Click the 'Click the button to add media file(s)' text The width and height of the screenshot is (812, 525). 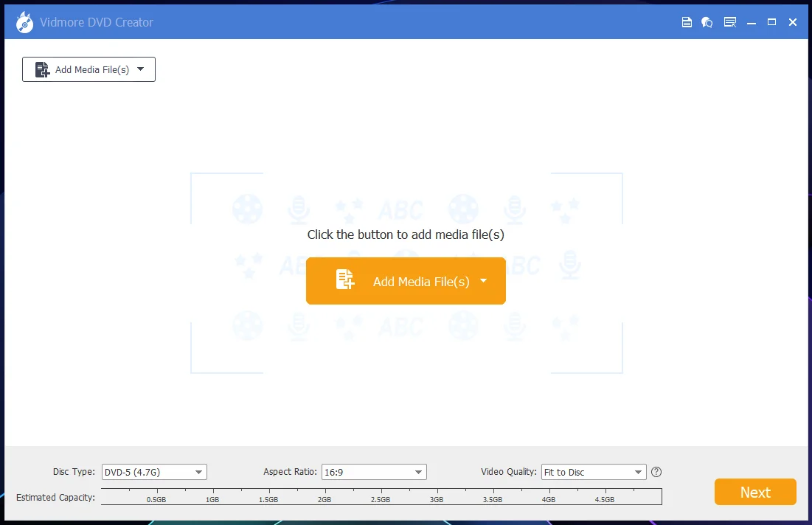pyautogui.click(x=406, y=234)
